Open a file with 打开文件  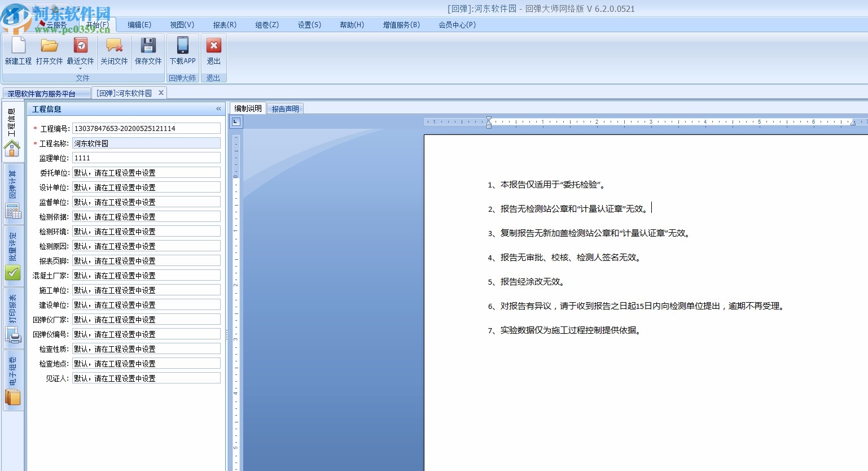point(50,51)
